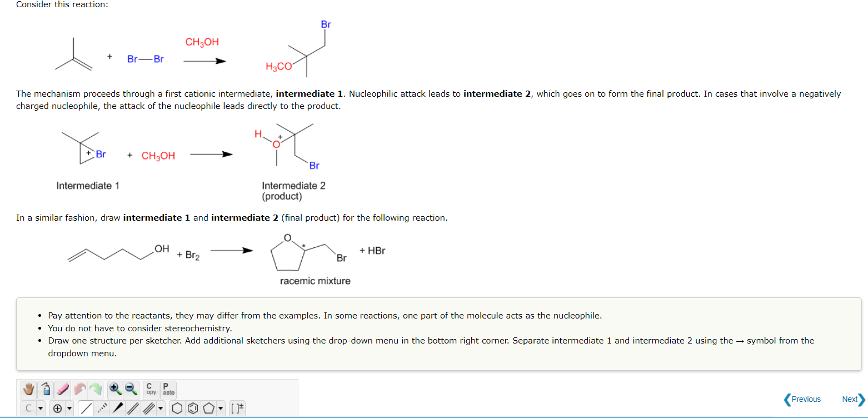Choose the cyclopentane ring template

[x=208, y=407]
